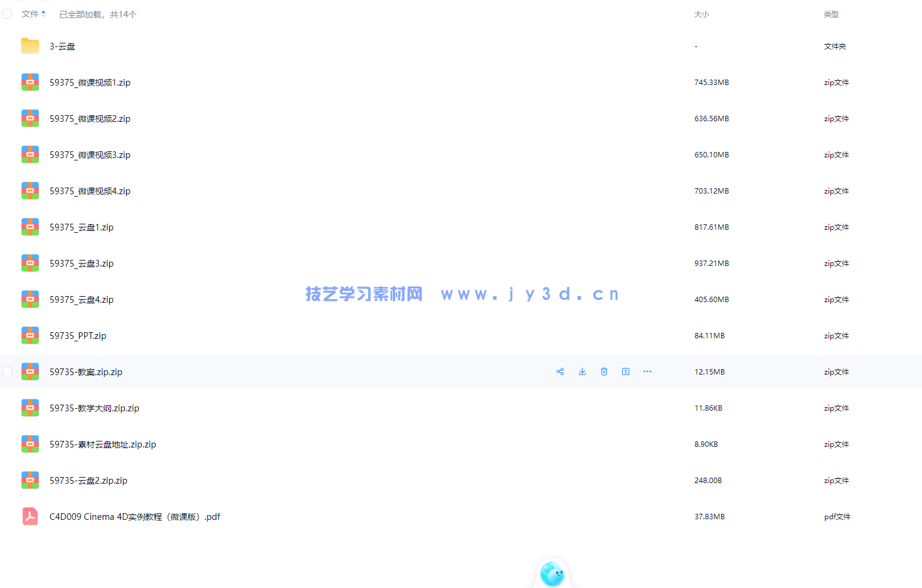
Task: Click the zip file icon of 59375_微课视频1.zip
Action: [x=30, y=82]
